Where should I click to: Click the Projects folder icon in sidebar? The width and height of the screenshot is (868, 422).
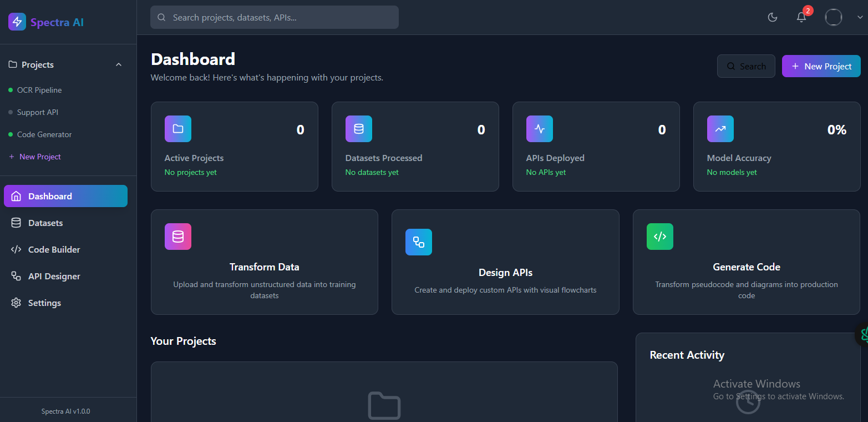point(13,65)
